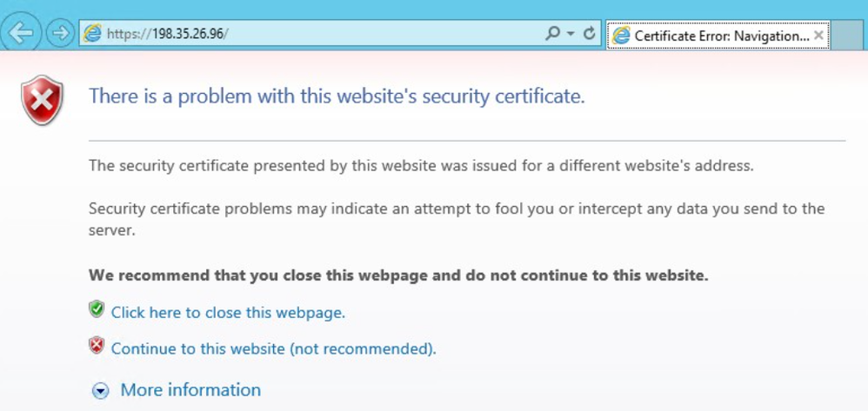This screenshot has height=411, width=868.
Task: Close the Certificate Error tab
Action: (819, 36)
